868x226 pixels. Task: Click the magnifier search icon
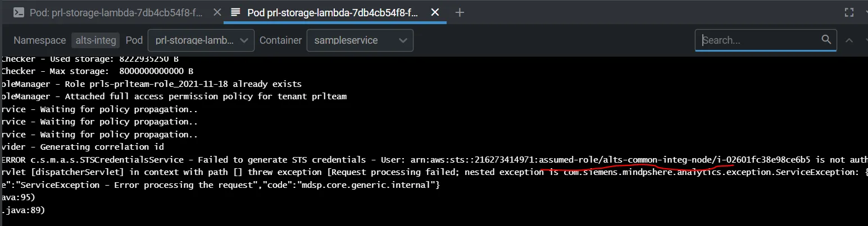tap(826, 40)
